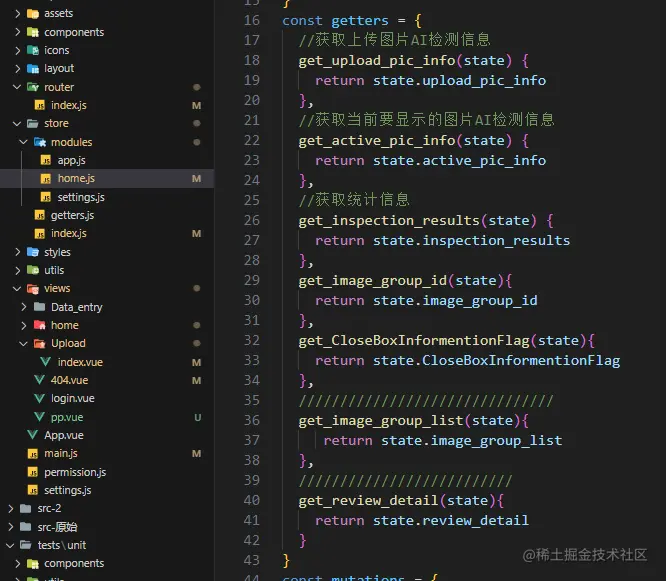Image resolution: width=666 pixels, height=581 pixels.
Task: Open untracked pp.vue file
Action: [67, 417]
